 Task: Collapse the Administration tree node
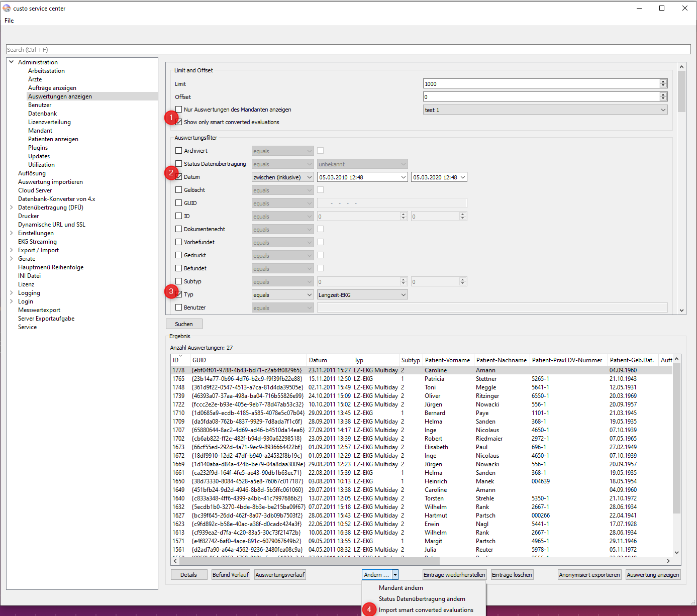click(x=12, y=62)
